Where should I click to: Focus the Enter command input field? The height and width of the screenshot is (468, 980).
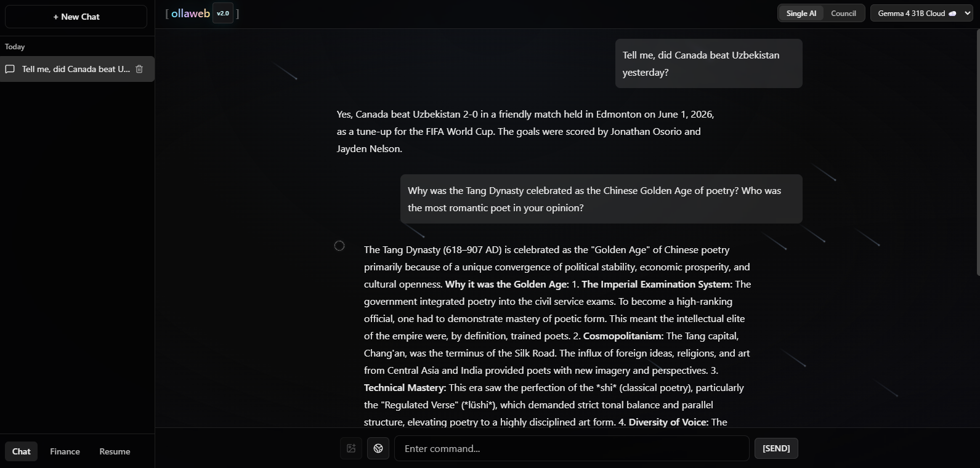pyautogui.click(x=572, y=448)
